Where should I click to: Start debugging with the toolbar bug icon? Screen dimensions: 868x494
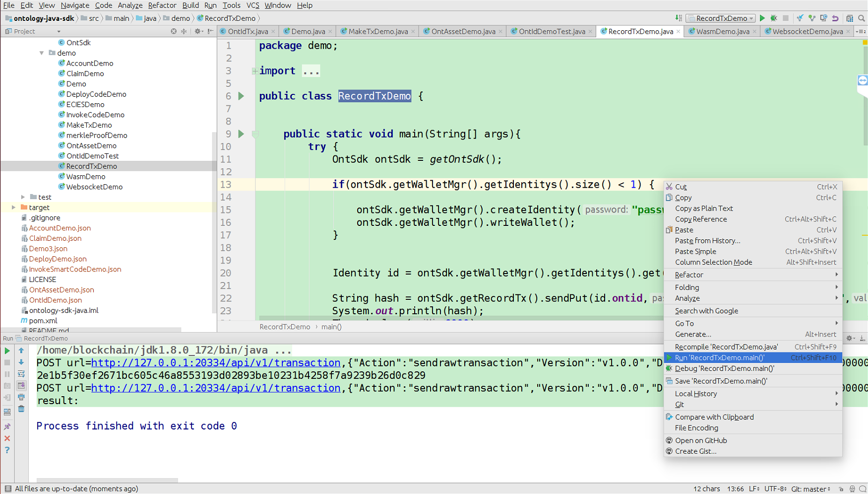774,18
